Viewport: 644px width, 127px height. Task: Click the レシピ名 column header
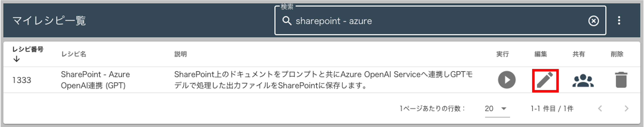[x=73, y=54]
